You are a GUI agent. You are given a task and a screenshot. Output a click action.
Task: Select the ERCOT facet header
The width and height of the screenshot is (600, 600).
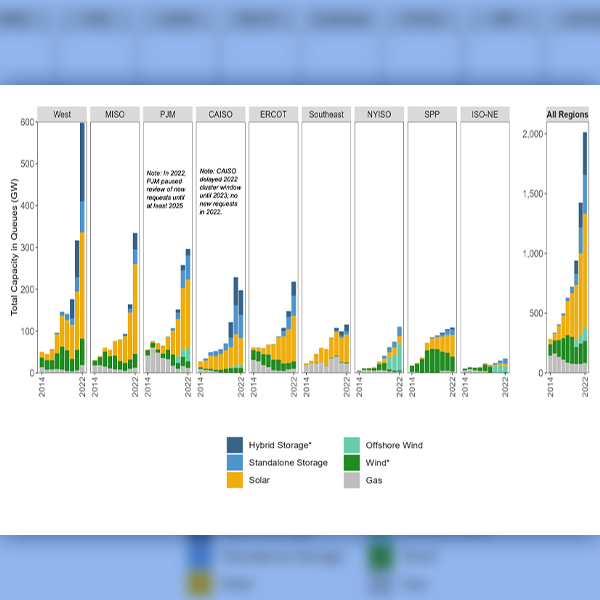pos(273,114)
